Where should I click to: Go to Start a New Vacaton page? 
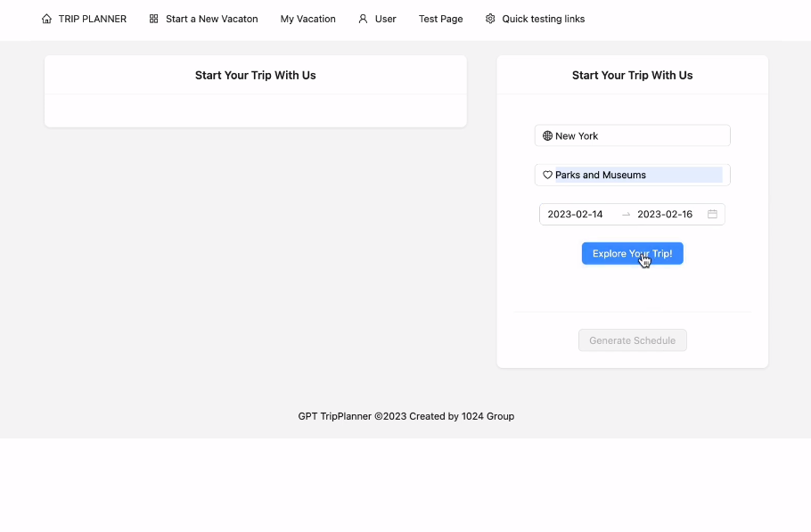tap(211, 19)
